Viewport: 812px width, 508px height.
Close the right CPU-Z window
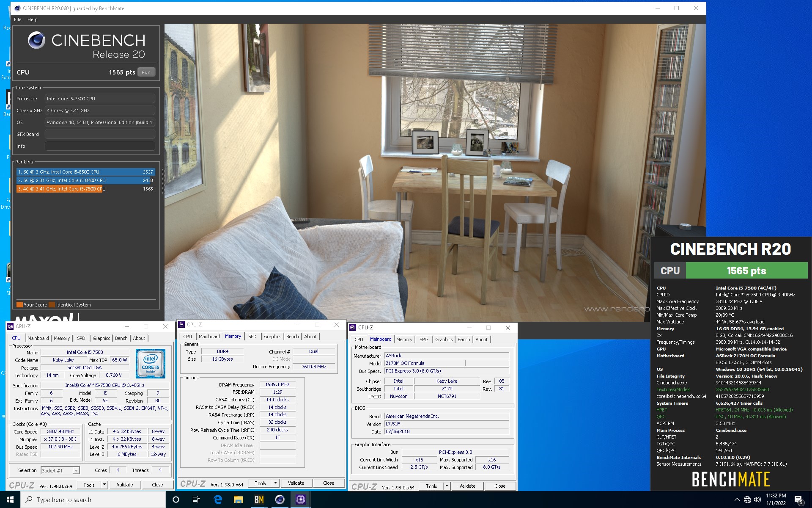point(508,328)
